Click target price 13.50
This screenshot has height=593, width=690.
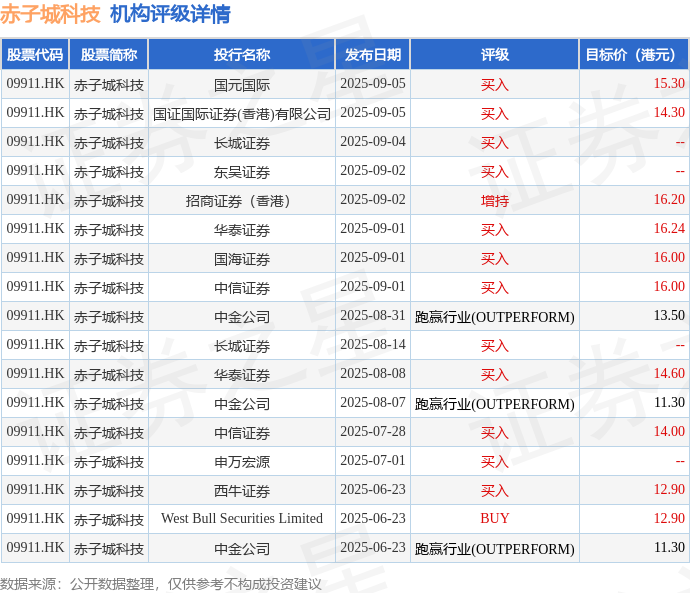669,315
